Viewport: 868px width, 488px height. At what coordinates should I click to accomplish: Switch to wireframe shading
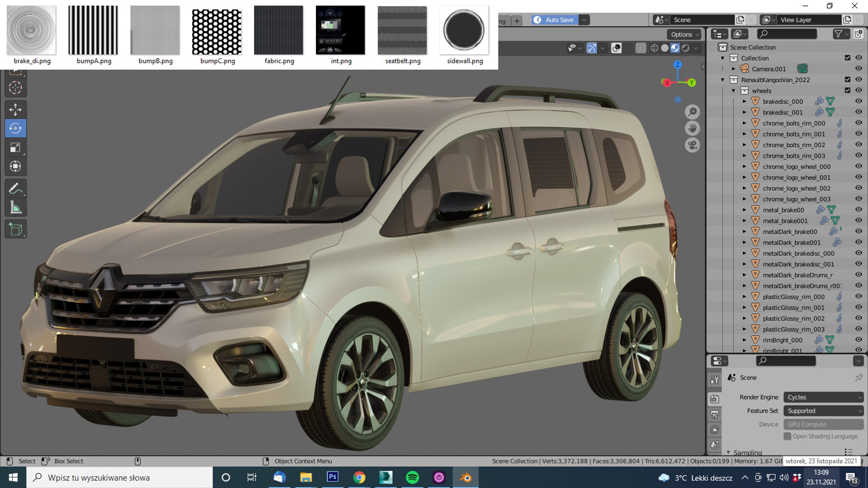(x=654, y=48)
